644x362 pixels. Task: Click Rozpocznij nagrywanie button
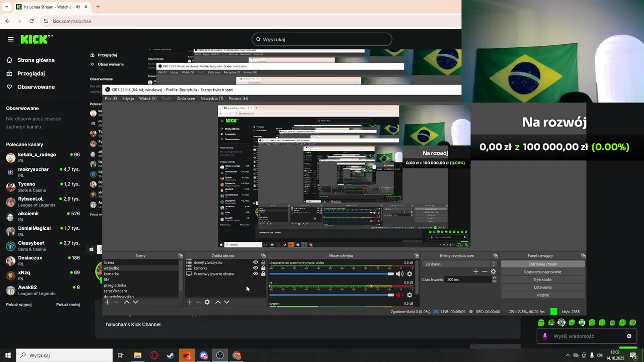[543, 272]
